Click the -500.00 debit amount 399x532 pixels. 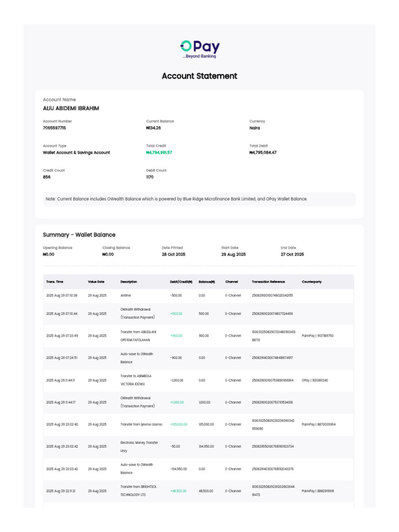click(176, 296)
